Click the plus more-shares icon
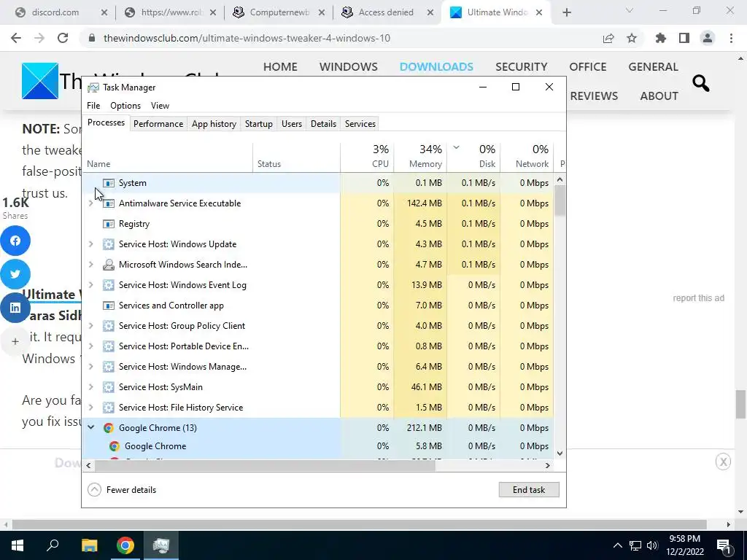This screenshot has width=747, height=560. pos(15,341)
